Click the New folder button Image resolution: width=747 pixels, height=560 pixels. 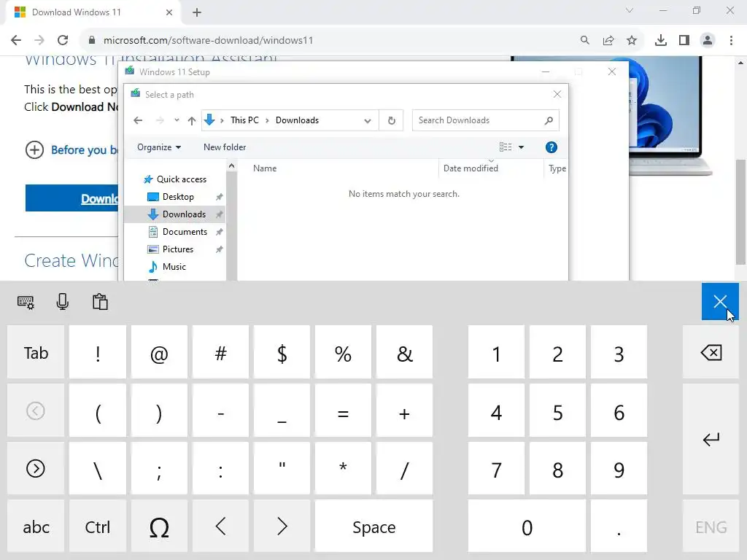pyautogui.click(x=225, y=147)
